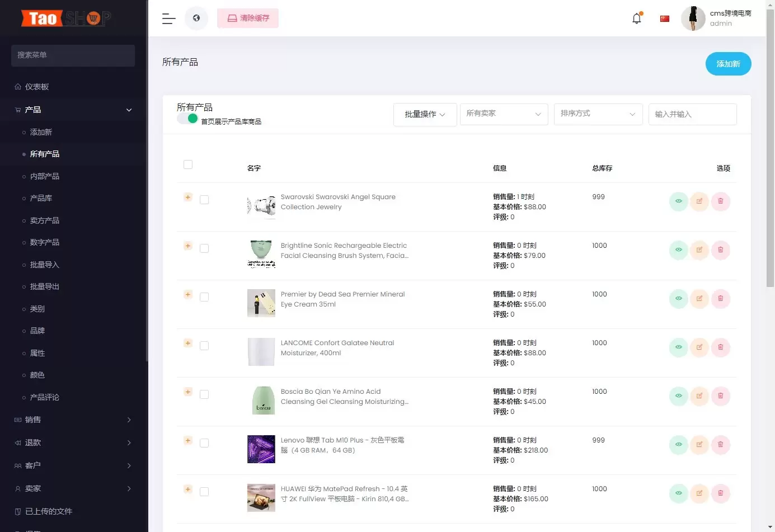Check the HUAWEI MatePad row checkbox
The width and height of the screenshot is (775, 532).
(x=204, y=492)
